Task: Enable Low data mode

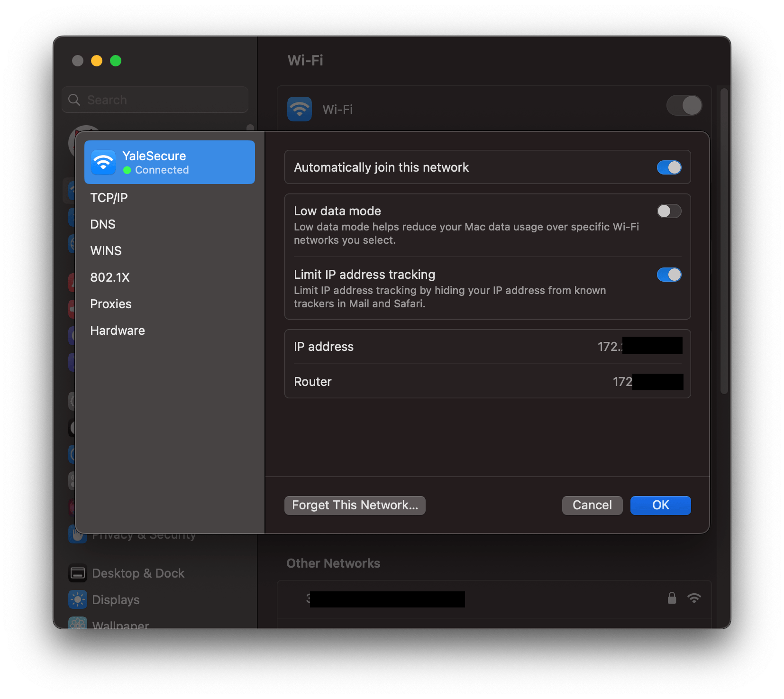Action: tap(669, 211)
